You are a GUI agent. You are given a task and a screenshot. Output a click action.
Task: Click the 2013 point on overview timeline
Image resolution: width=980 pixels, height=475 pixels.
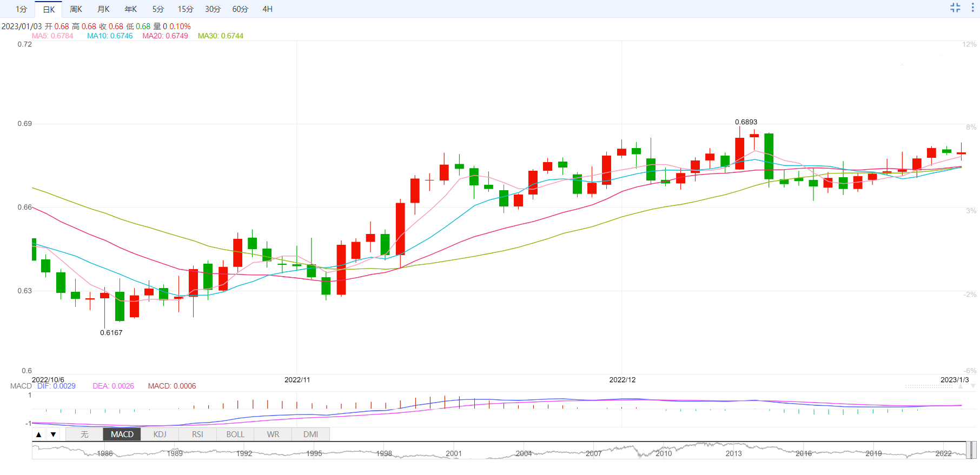[733, 453]
